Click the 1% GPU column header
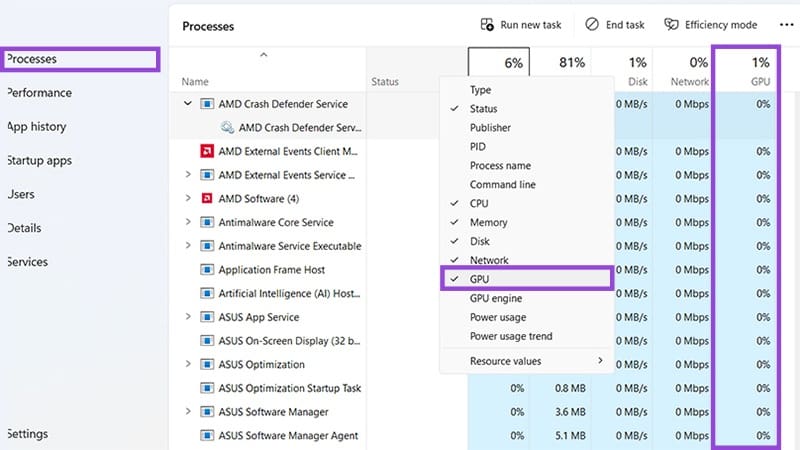Viewport: 800px width, 450px height. pos(746,70)
